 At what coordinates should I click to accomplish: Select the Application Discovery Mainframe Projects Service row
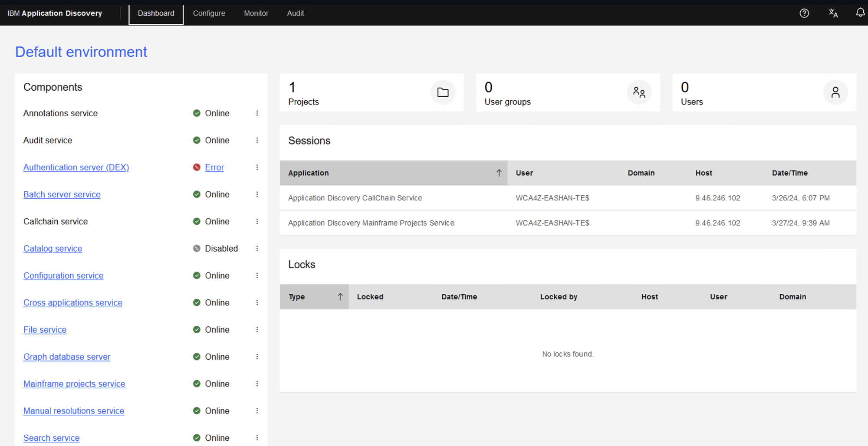coord(568,223)
